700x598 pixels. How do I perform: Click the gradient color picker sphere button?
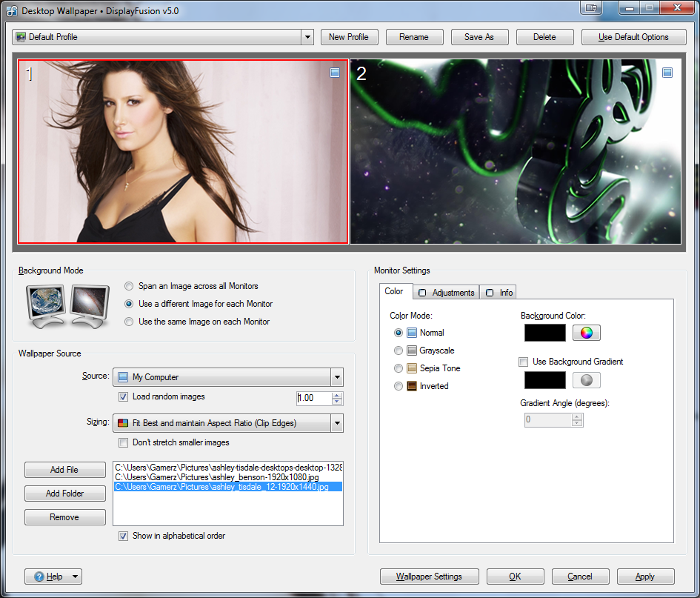(x=586, y=380)
